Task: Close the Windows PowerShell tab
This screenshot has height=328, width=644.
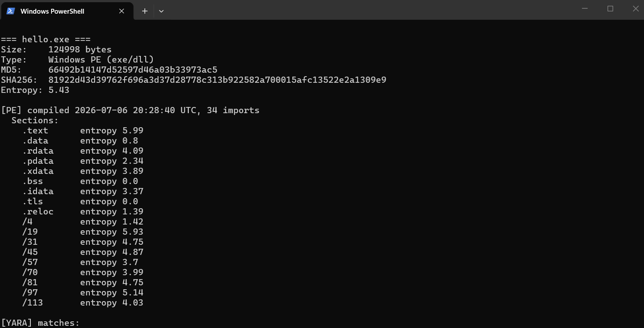Action: pyautogui.click(x=121, y=11)
